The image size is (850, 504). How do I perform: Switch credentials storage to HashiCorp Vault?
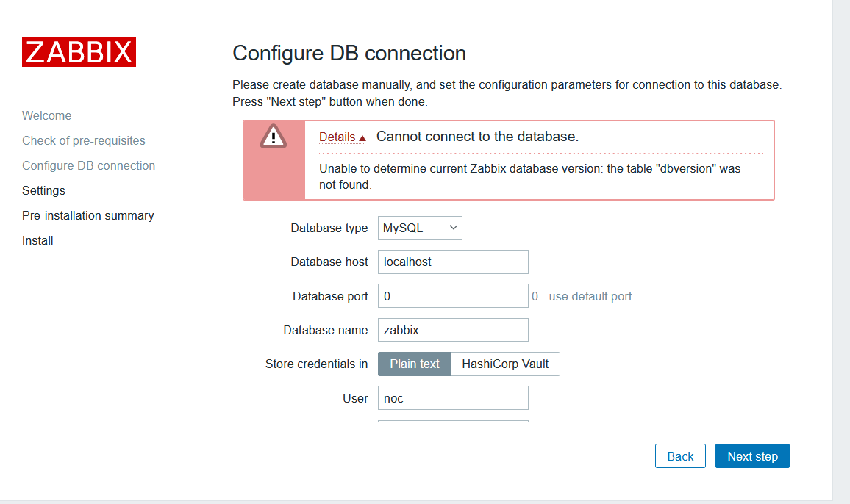(x=505, y=364)
